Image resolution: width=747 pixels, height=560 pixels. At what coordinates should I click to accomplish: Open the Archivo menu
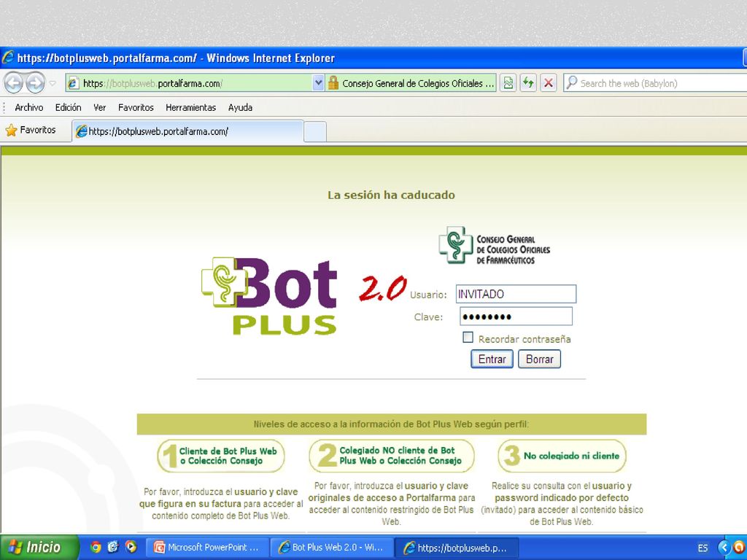pyautogui.click(x=29, y=108)
